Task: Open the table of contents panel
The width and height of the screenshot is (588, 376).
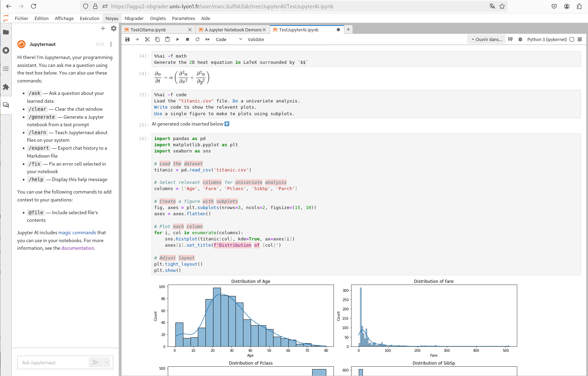Action: 6,69
